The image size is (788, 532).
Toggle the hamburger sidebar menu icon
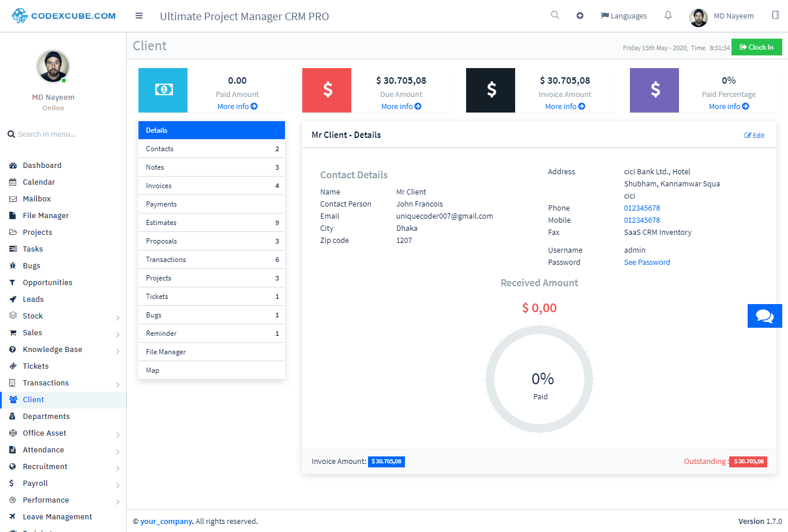pos(139,16)
